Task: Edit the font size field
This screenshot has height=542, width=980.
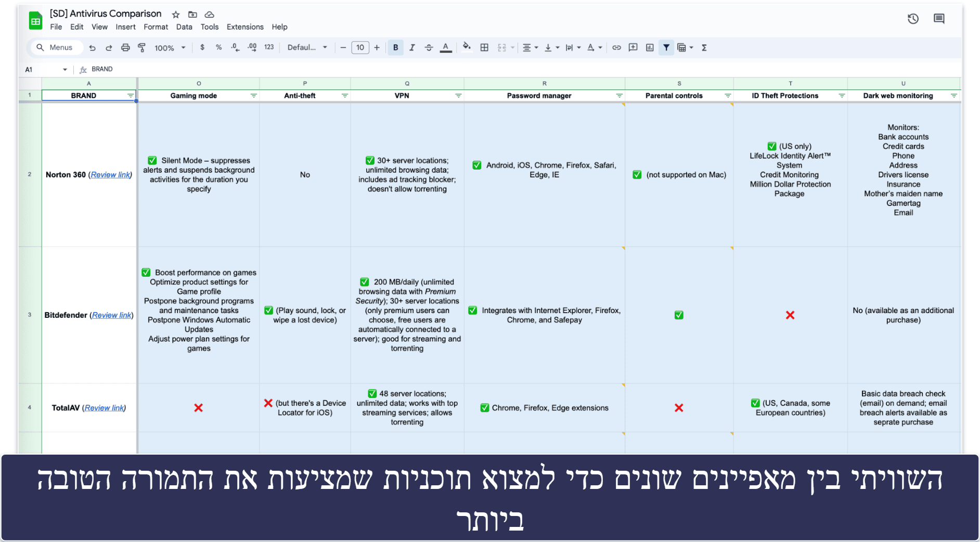Action: click(360, 47)
